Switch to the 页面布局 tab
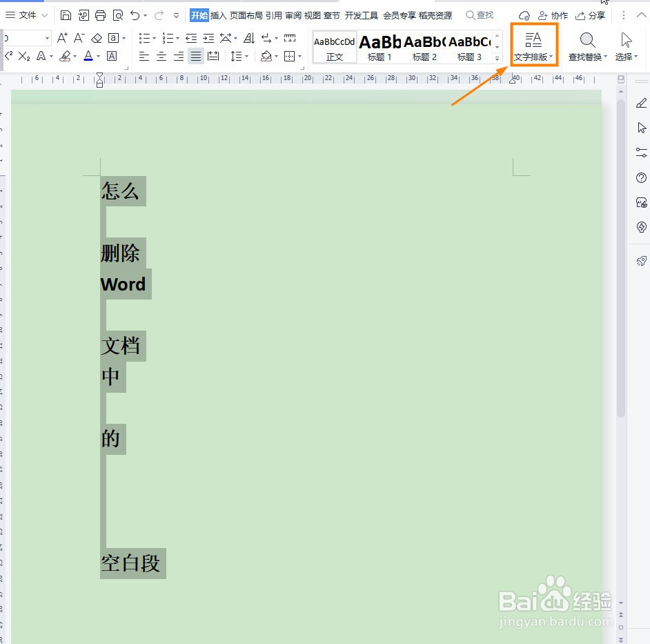The width and height of the screenshot is (650, 644). [246, 16]
